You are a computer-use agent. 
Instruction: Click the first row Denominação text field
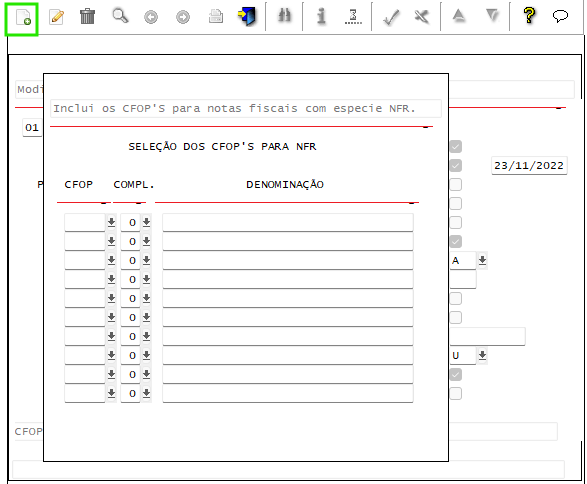tap(288, 222)
